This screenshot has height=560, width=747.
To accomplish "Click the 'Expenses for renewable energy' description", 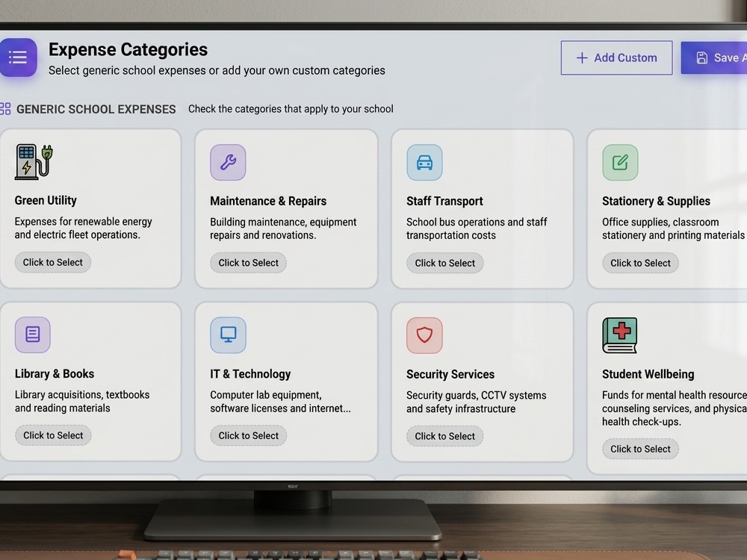I will pyautogui.click(x=84, y=228).
